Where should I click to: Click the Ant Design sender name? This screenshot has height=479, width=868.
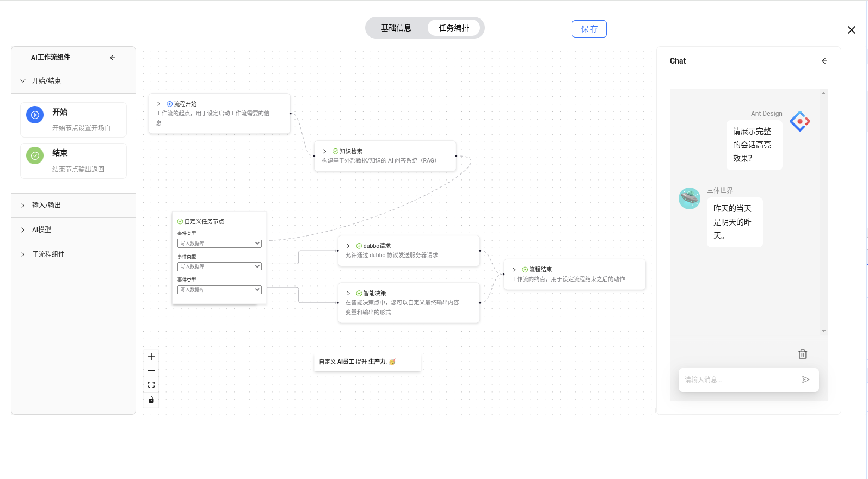pos(767,114)
